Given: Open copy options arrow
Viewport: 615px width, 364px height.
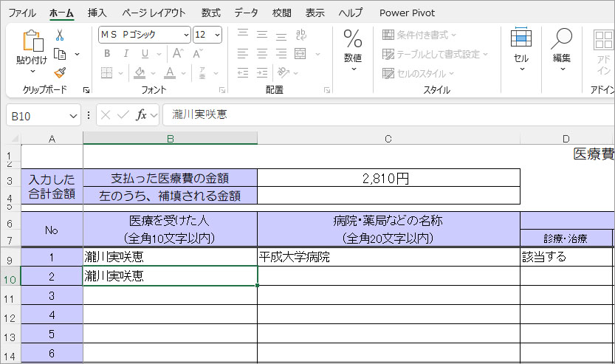Looking at the screenshot, I should (x=78, y=54).
